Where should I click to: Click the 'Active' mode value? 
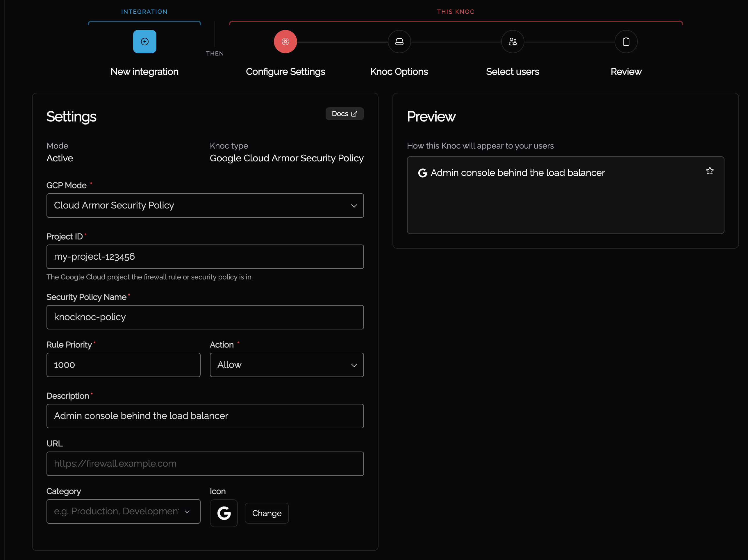pos(60,158)
